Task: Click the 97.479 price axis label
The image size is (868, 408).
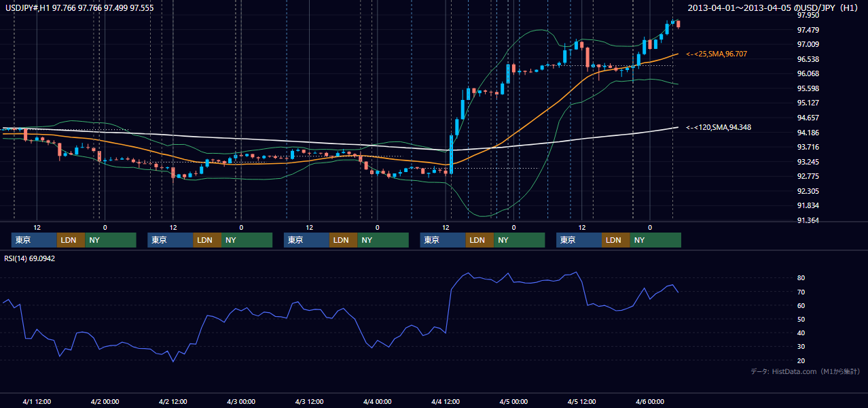Action: coord(807,30)
